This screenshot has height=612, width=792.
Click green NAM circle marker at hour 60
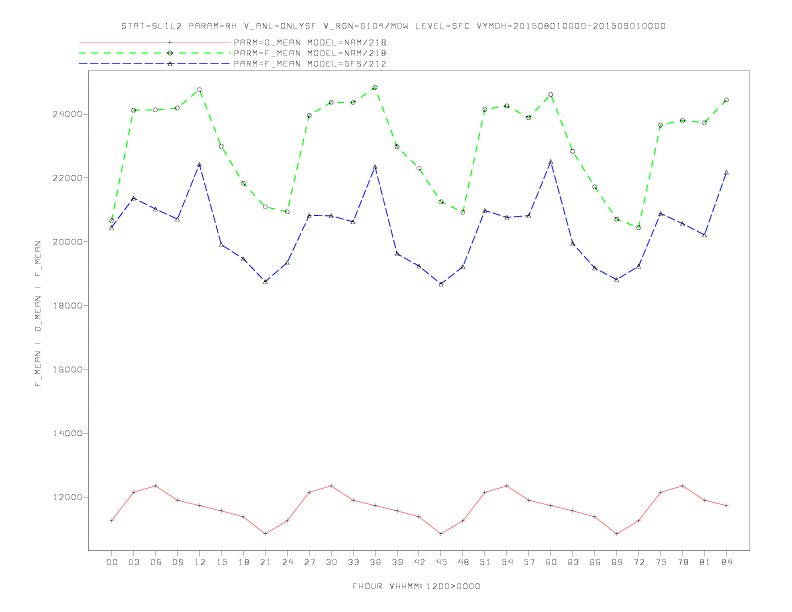551,94
